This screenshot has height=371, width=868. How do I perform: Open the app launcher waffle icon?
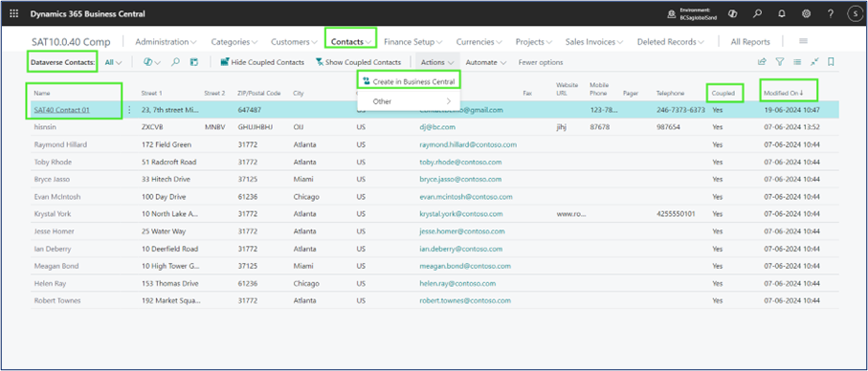[x=13, y=14]
